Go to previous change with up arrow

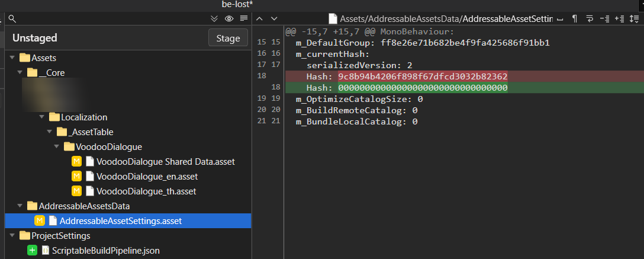pos(259,18)
